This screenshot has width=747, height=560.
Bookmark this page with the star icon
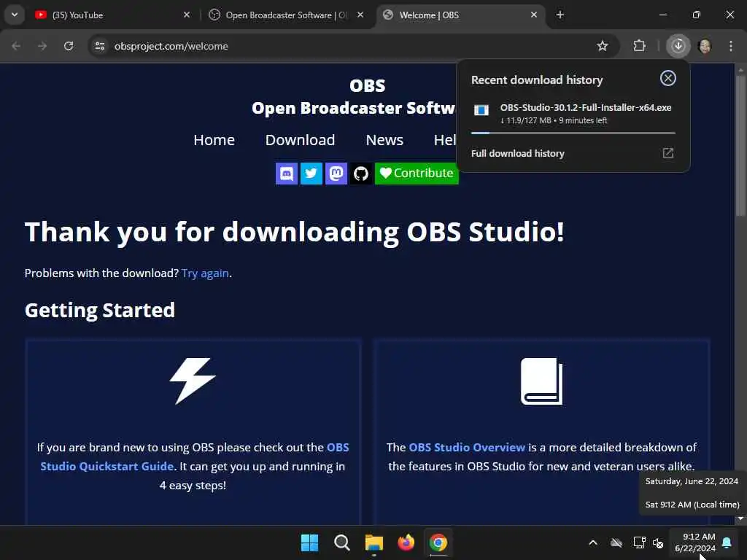[602, 46]
